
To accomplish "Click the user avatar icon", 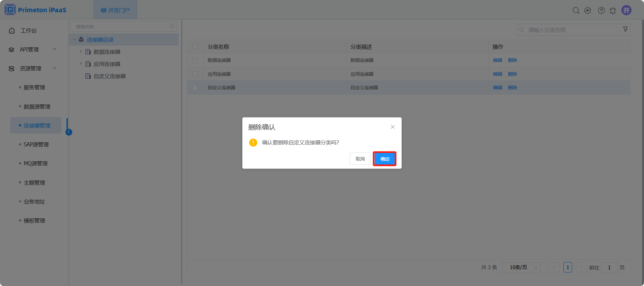I will point(626,10).
